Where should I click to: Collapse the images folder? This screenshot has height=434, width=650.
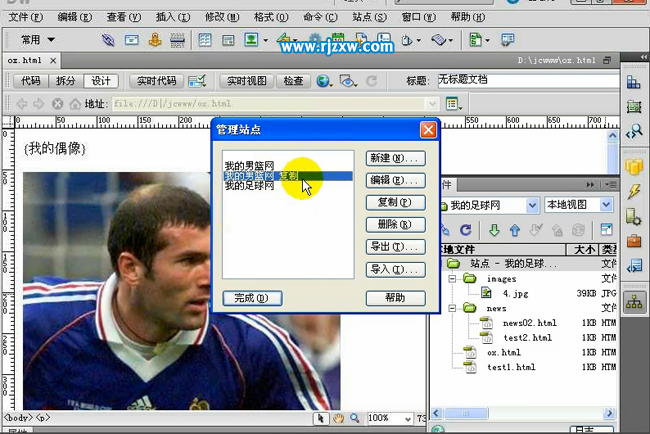[452, 279]
